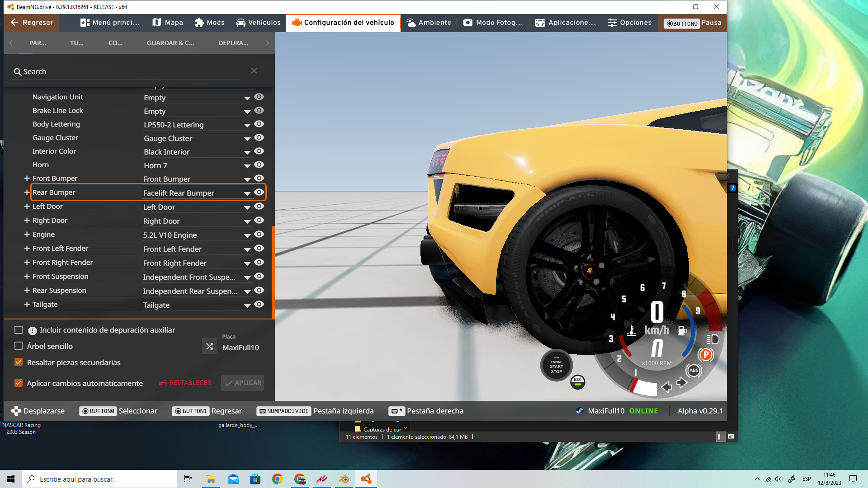Uncheck Resaltar piezas secundarias
The height and width of the screenshot is (488, 868).
19,362
